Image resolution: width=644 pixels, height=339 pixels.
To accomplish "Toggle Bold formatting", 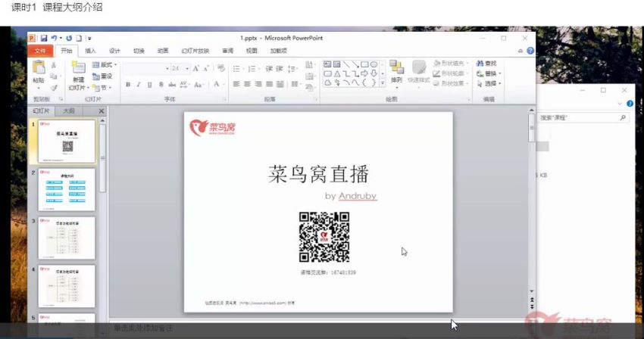I will [128, 85].
